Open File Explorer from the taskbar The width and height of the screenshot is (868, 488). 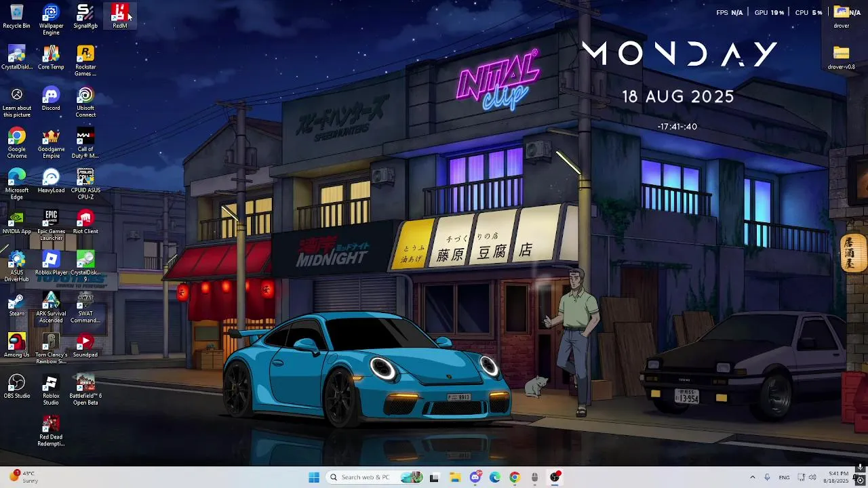pos(454,477)
